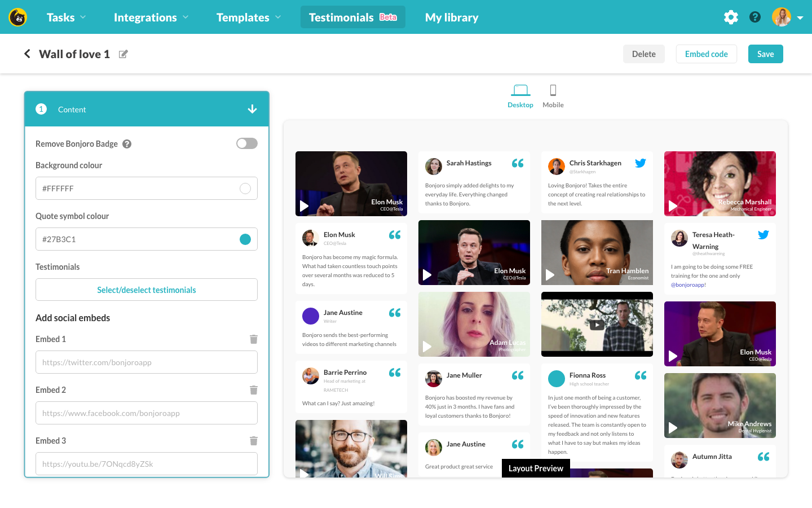Click quote icon on Fionna Ross card
This screenshot has height=508, width=812.
[641, 375]
